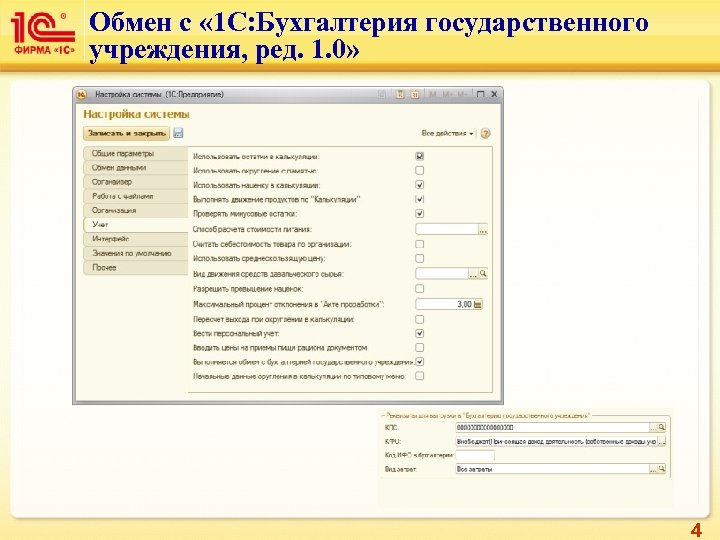Click the slide page number 4
This screenshot has width=720, height=540.
point(696,529)
